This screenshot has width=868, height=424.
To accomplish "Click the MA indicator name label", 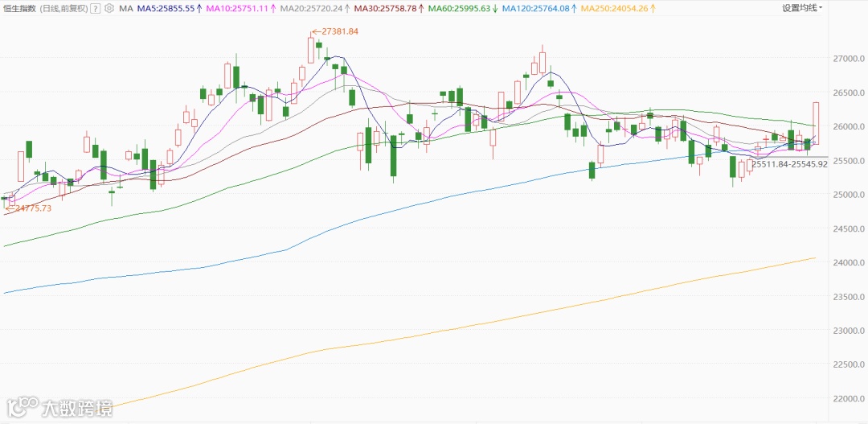I will pyautogui.click(x=126, y=8).
